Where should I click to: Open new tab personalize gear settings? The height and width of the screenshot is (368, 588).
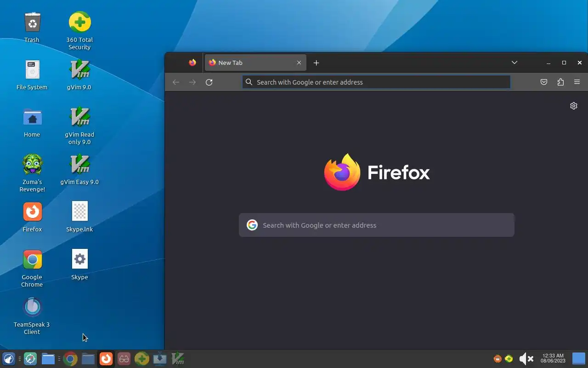tap(574, 106)
